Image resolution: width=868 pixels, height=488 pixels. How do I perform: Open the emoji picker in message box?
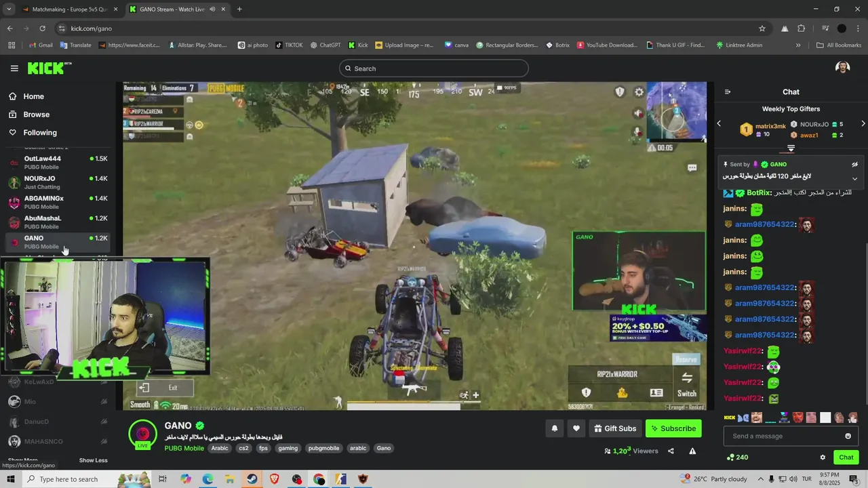(848, 436)
